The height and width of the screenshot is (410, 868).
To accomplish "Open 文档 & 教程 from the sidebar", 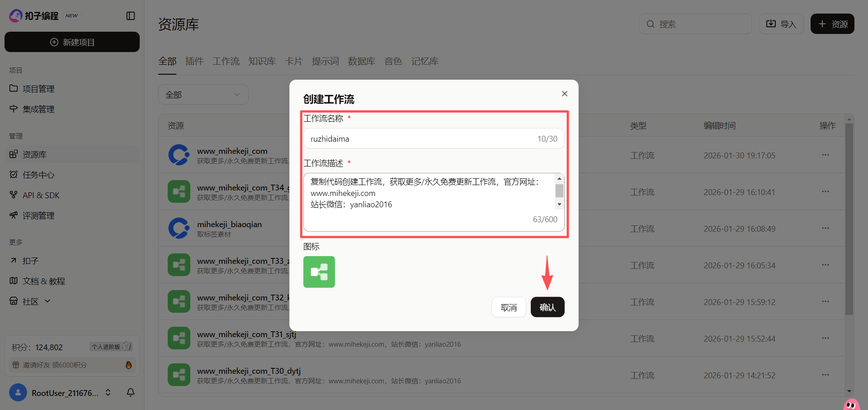I will click(x=43, y=281).
